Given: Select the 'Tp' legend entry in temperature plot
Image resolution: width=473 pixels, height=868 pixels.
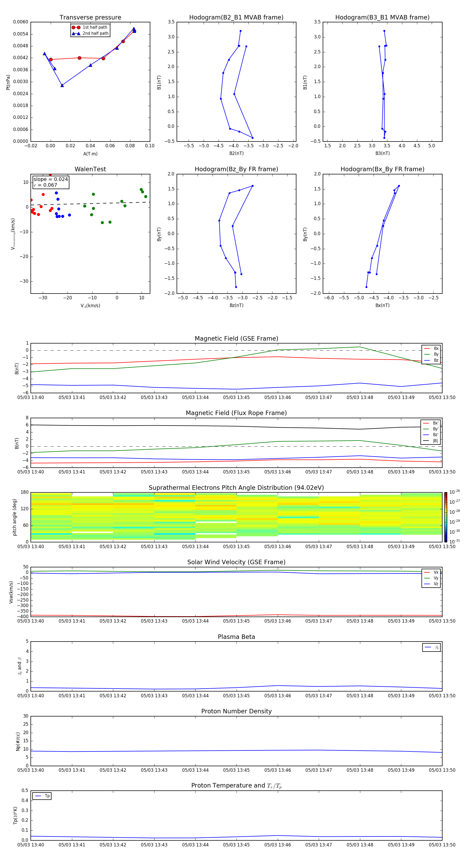Looking at the screenshot, I should coord(42,796).
